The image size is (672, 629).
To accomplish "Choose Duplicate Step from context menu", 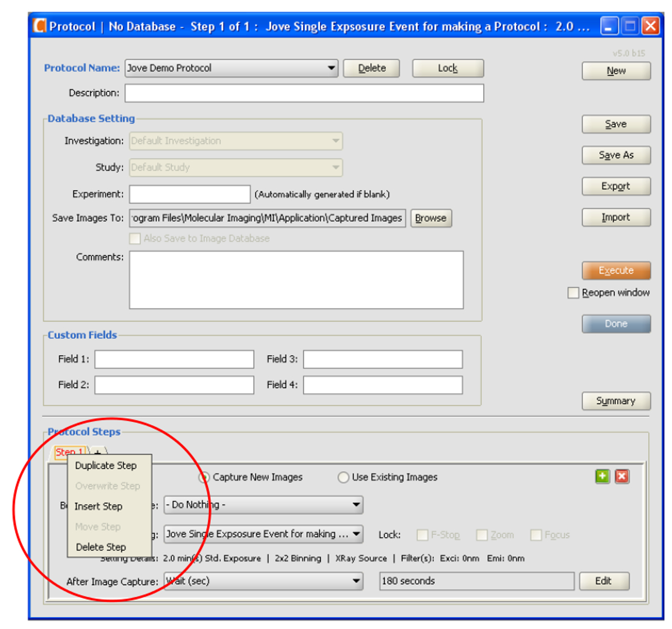I will click(x=110, y=465).
